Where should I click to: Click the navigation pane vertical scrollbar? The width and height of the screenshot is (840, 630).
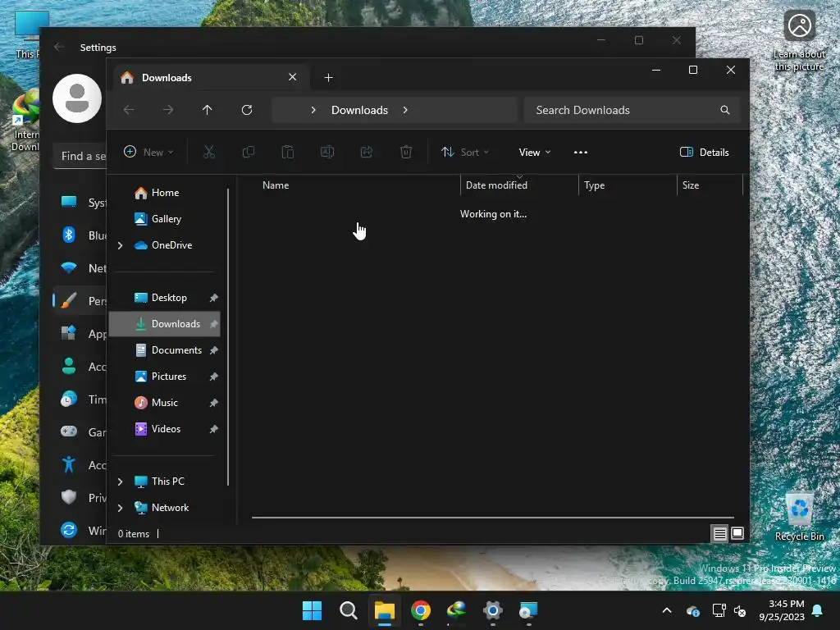coord(228,337)
